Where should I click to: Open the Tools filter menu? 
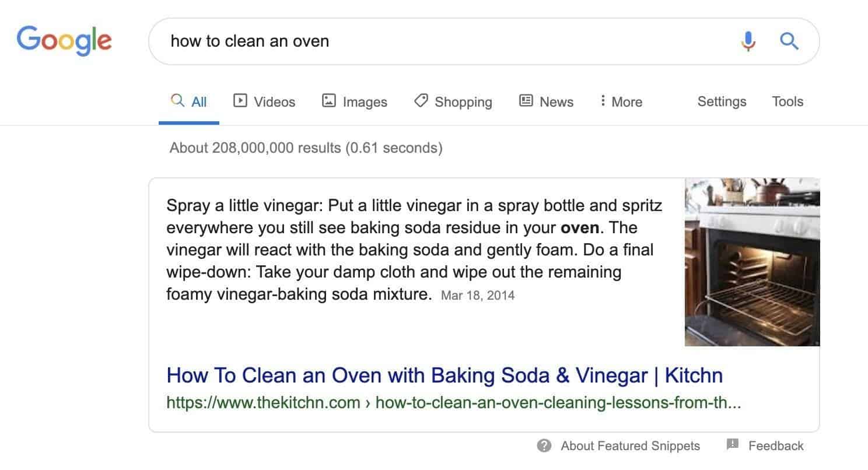pos(787,101)
